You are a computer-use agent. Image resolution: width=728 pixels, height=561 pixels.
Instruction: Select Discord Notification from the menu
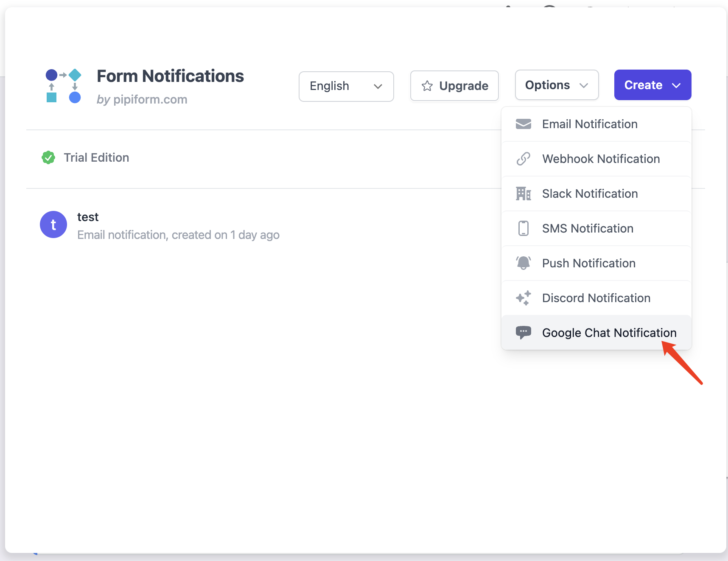[x=596, y=298]
